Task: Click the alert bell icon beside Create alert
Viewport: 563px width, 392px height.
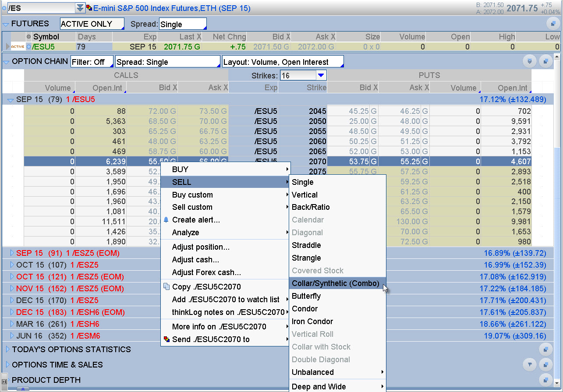Action: point(166,220)
